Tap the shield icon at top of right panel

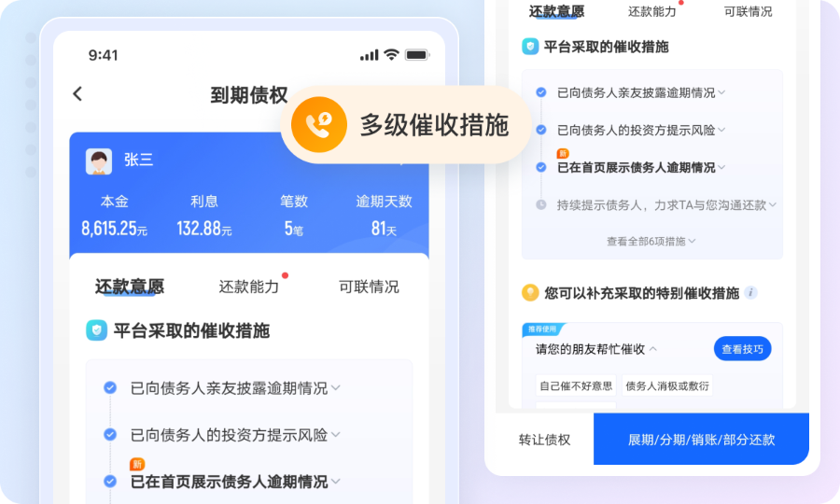click(x=530, y=47)
